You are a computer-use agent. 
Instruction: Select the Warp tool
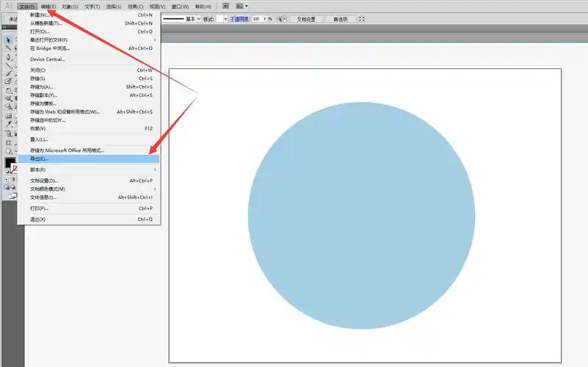(8, 98)
